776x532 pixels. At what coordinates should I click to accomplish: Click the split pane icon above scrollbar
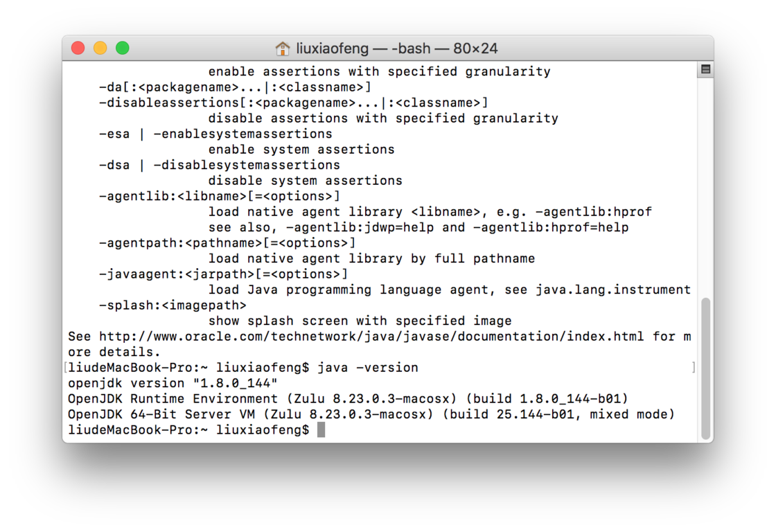click(706, 69)
